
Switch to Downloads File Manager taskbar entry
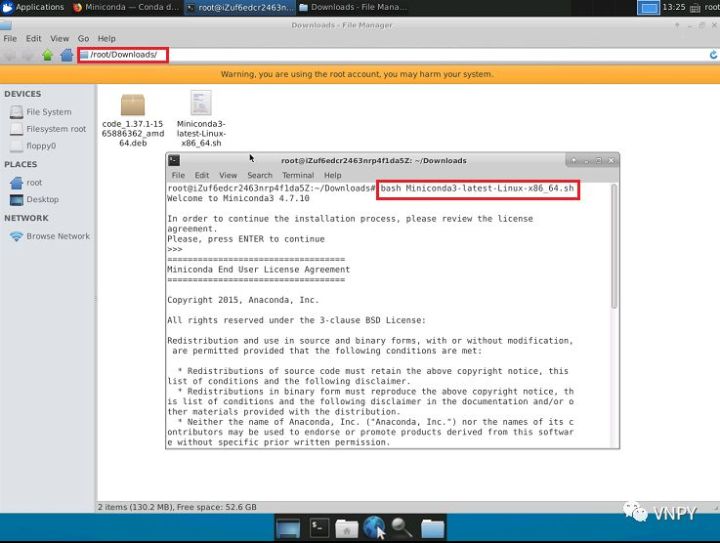click(353, 7)
